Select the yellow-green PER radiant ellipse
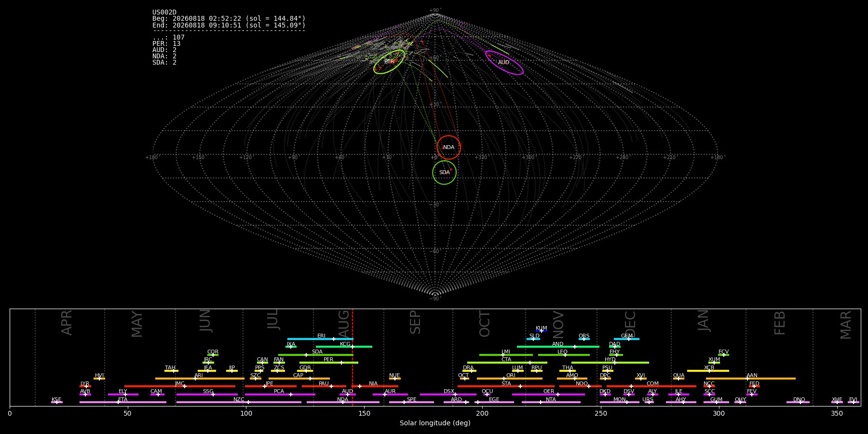Image resolution: width=868 pixels, height=434 pixels. click(389, 62)
